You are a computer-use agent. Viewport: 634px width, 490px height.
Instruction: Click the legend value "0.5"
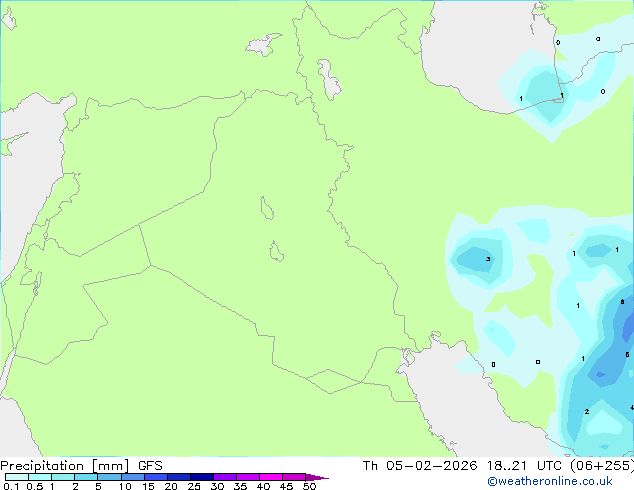35,486
